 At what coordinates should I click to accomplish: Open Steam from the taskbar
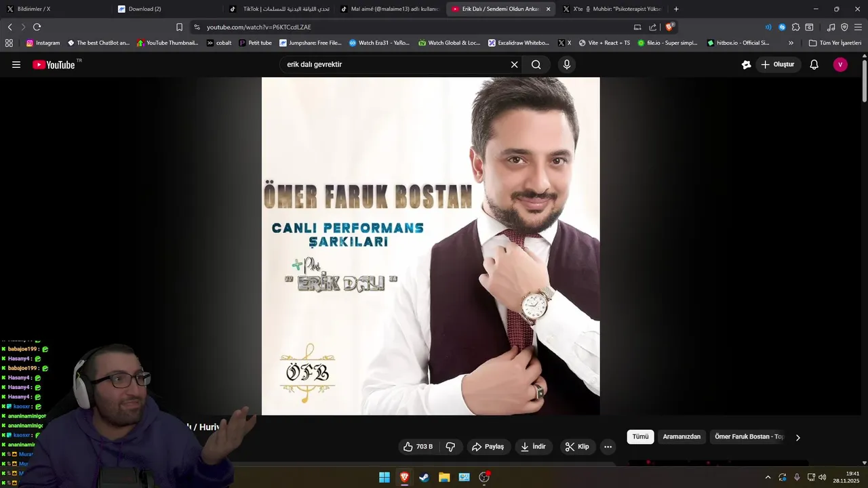tap(424, 477)
